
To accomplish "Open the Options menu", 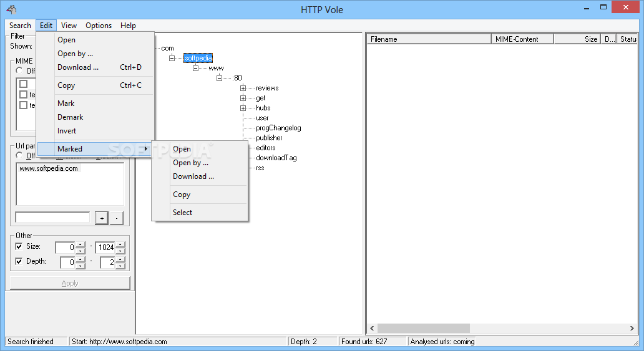I will (99, 26).
